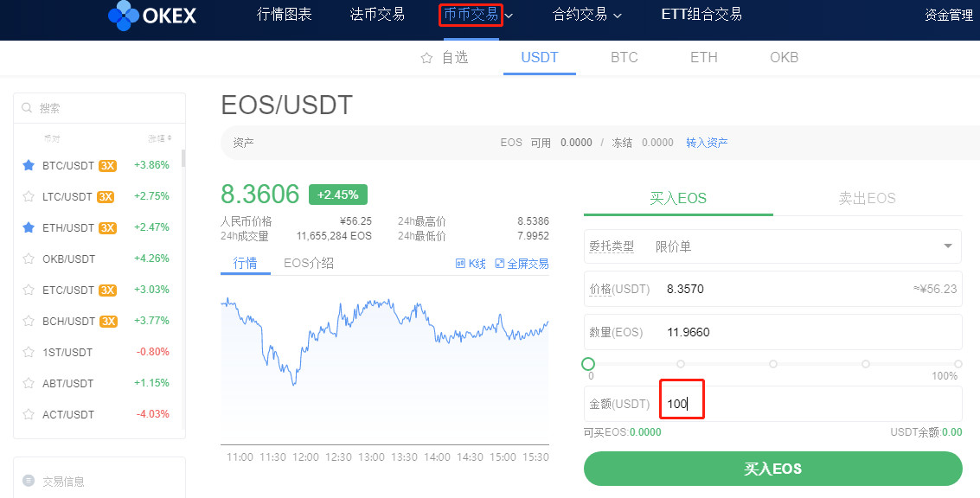Click the K线 chart icon
This screenshot has width=980, height=498.
461,264
